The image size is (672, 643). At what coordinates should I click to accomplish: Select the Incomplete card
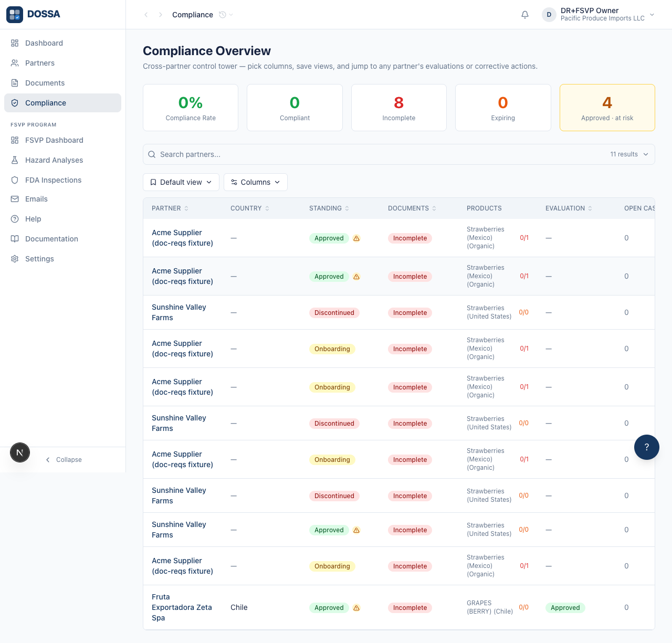399,108
